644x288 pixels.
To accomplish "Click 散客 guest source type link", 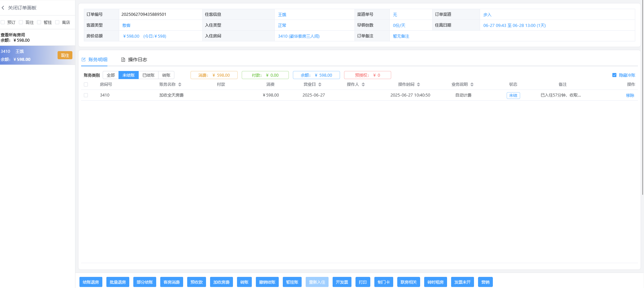I will pyautogui.click(x=127, y=25).
